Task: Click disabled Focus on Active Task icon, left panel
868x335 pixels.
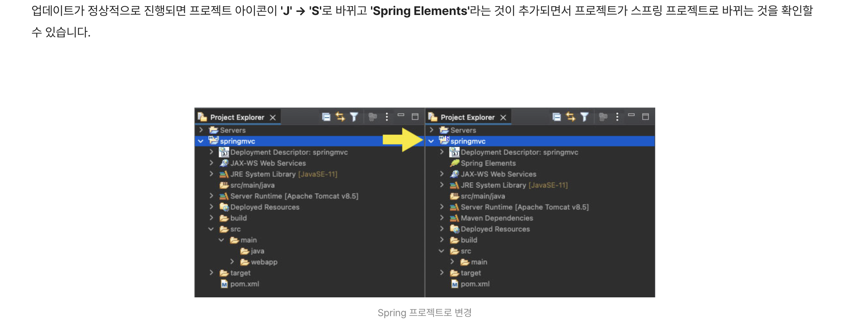Action: (373, 117)
